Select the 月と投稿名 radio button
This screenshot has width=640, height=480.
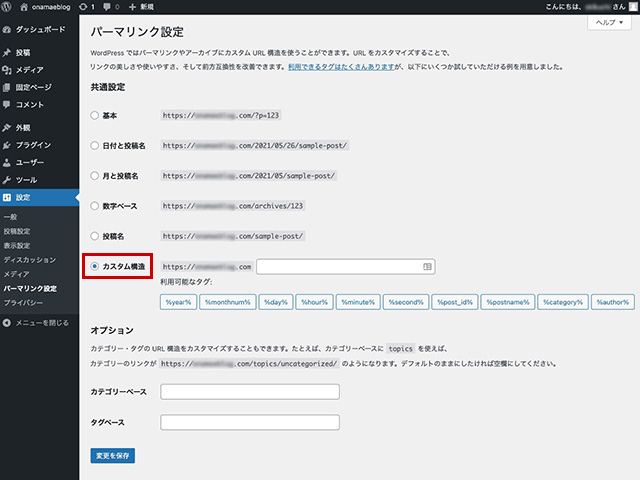(94, 176)
